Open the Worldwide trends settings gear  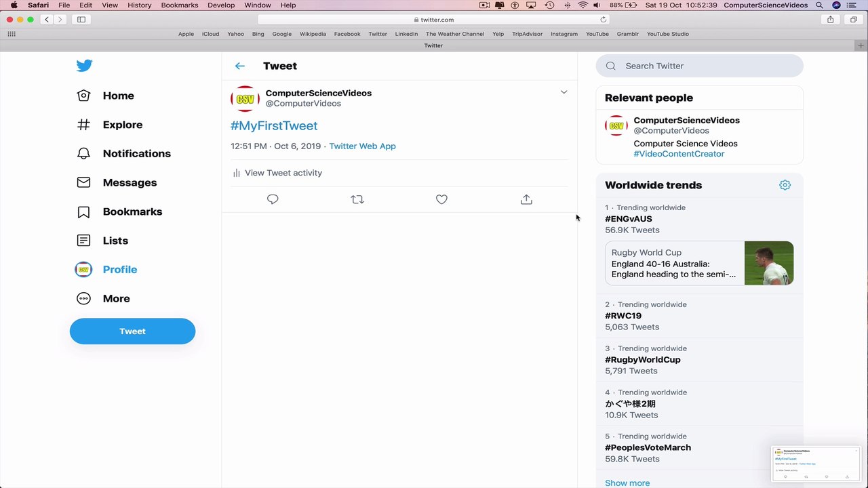tap(785, 185)
